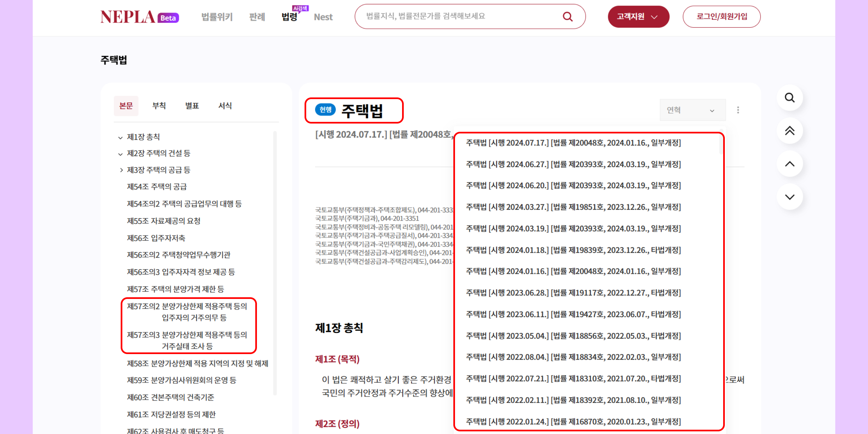Switch to the 부칙 tab

point(159,106)
